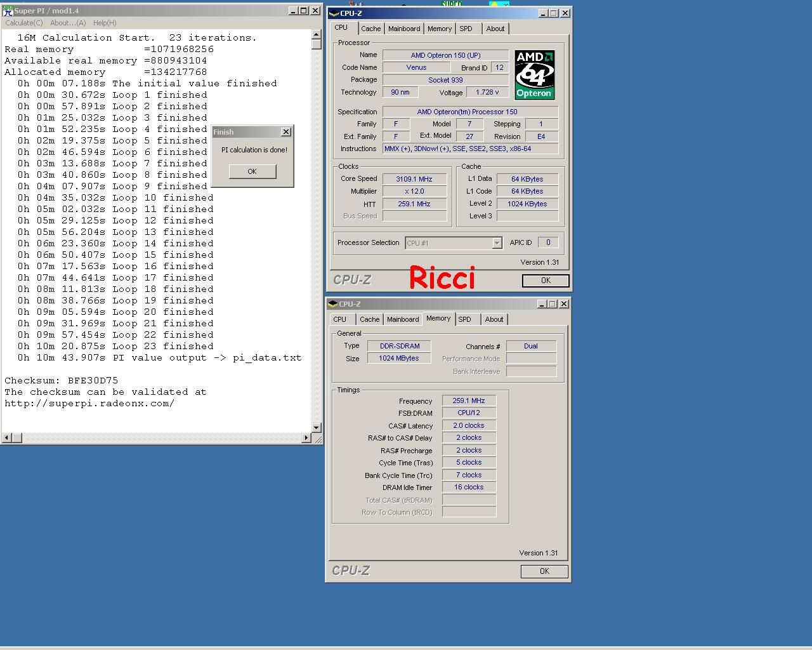Click the CAS# Latency value 2.0 clocks
This screenshot has width=812, height=650.
(469, 425)
